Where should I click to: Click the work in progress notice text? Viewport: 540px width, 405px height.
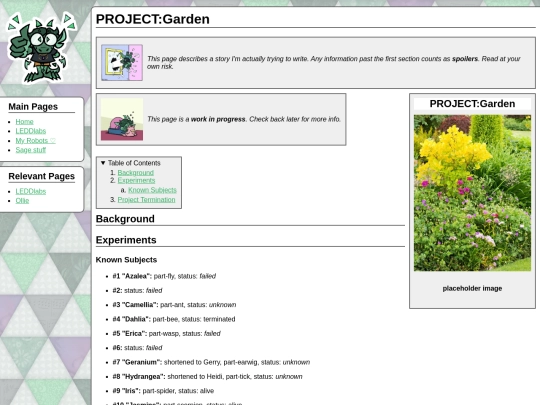[244, 119]
